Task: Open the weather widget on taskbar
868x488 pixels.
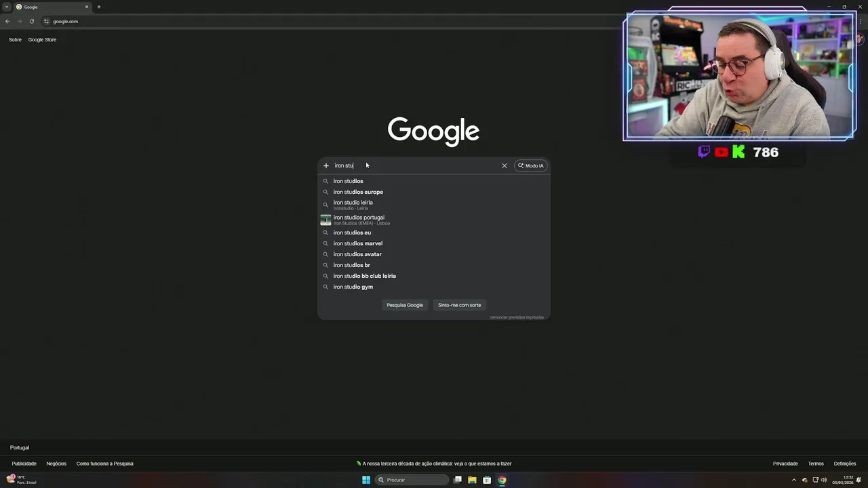Action: pos(20,480)
